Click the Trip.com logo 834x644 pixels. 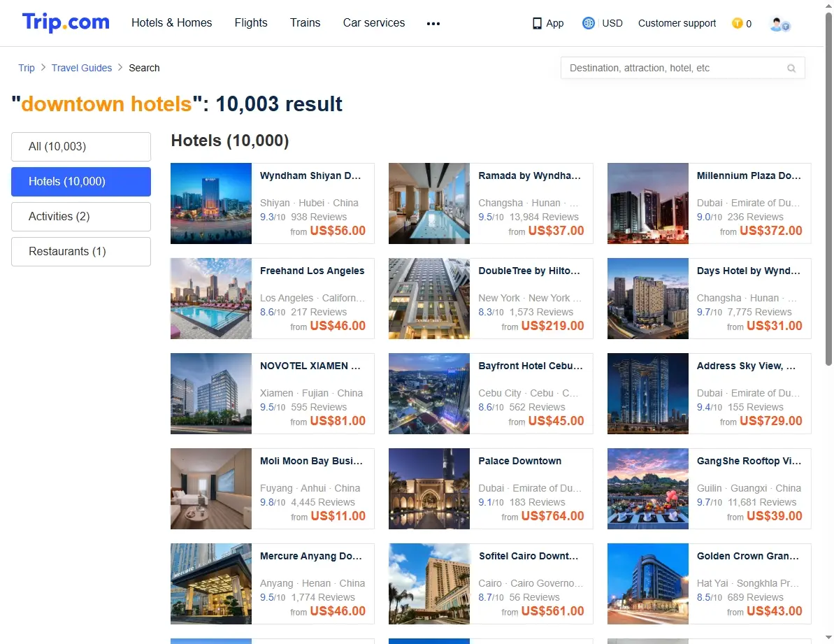(x=66, y=22)
